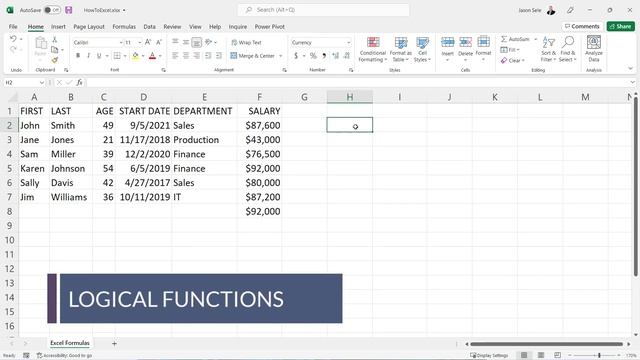Switch to the Insert tab

point(58,27)
